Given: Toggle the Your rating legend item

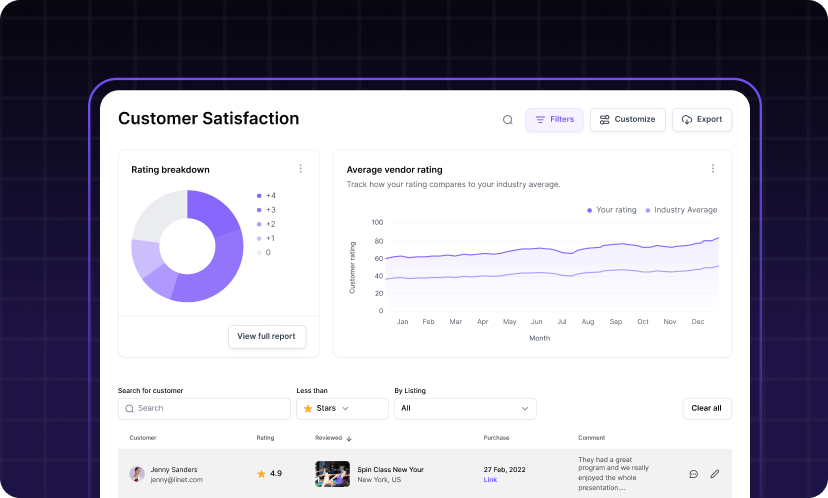Looking at the screenshot, I should tap(611, 210).
